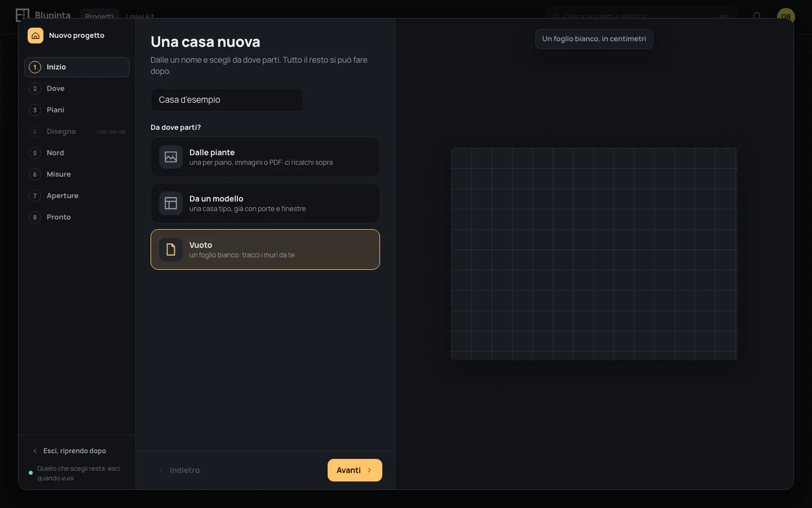Choose Da un modello as starting point
Image resolution: width=812 pixels, height=508 pixels.
tap(265, 203)
